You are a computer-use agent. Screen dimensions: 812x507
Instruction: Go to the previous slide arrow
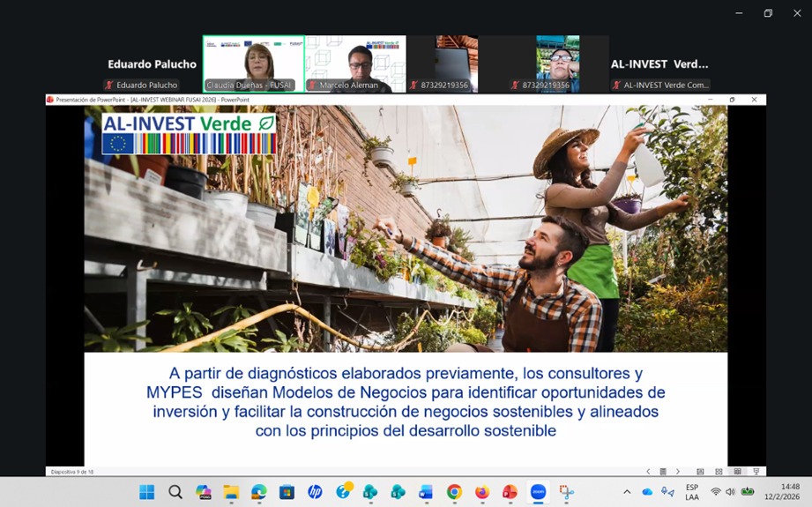[x=648, y=472]
